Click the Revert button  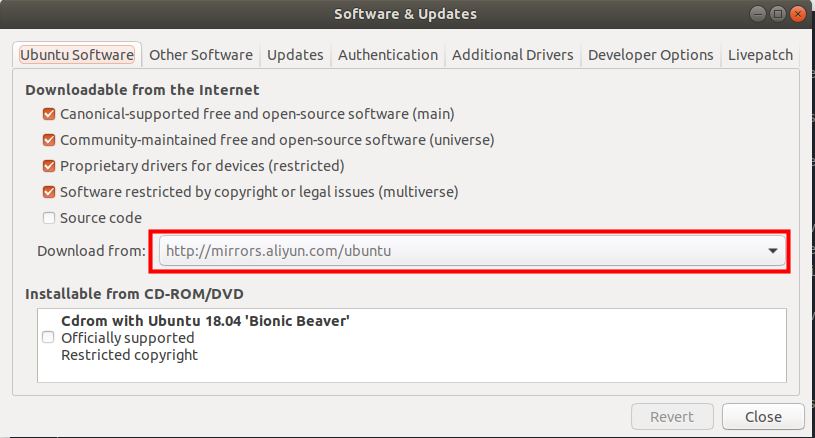pos(673,416)
